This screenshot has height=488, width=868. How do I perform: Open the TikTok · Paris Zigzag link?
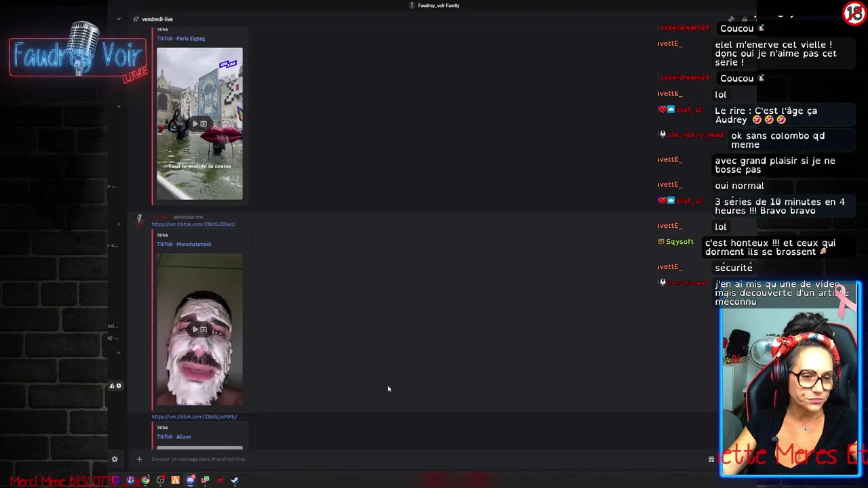coord(181,39)
